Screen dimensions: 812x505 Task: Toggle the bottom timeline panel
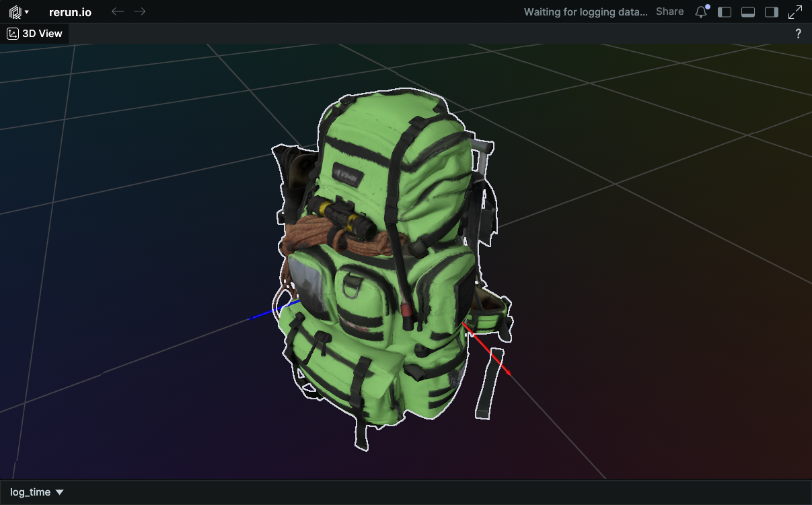748,12
